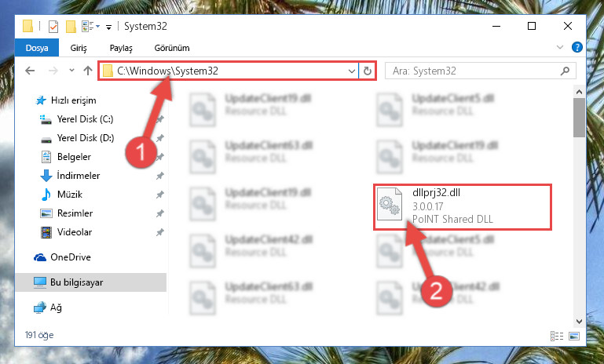The width and height of the screenshot is (604, 364).
Task: Select the dllprj32.dll file
Action: (x=463, y=206)
